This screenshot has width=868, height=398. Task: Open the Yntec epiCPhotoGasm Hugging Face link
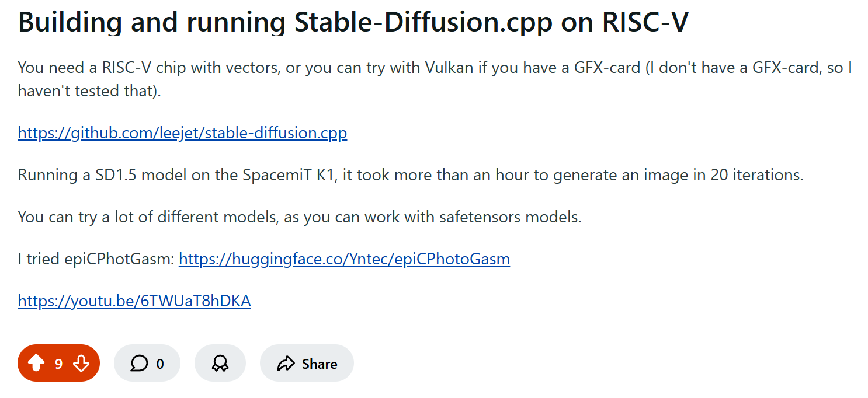point(344,259)
